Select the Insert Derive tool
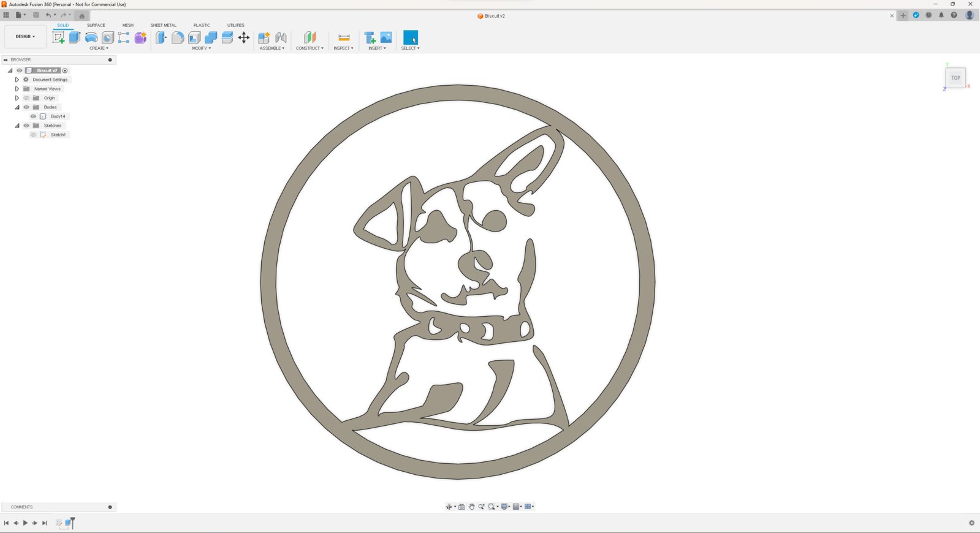Viewport: 980px width, 533px height. [370, 37]
